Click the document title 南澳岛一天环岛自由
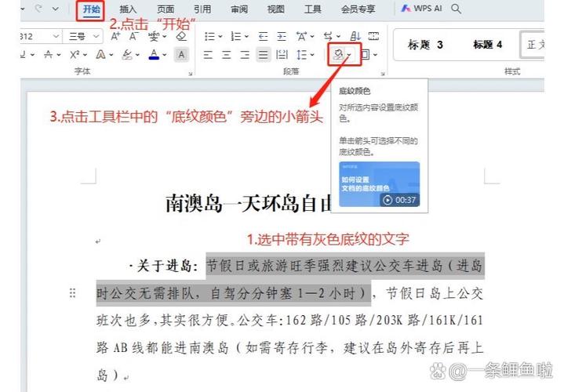 (x=248, y=204)
